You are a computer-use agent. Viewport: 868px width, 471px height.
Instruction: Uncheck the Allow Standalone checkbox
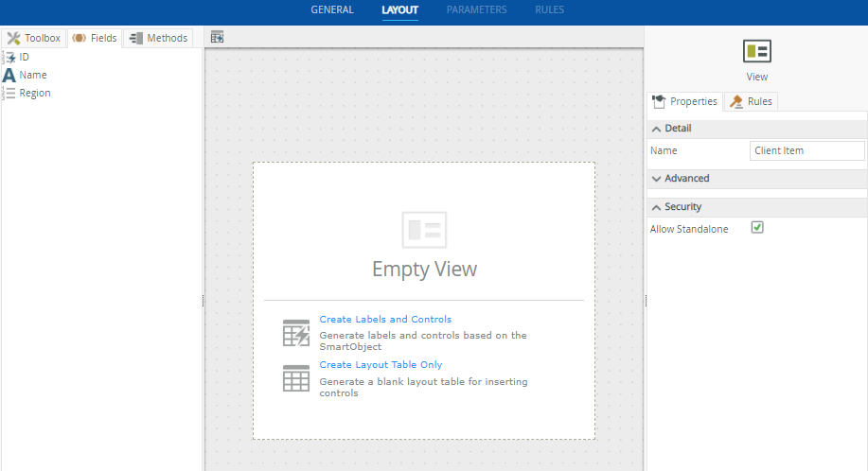point(757,228)
